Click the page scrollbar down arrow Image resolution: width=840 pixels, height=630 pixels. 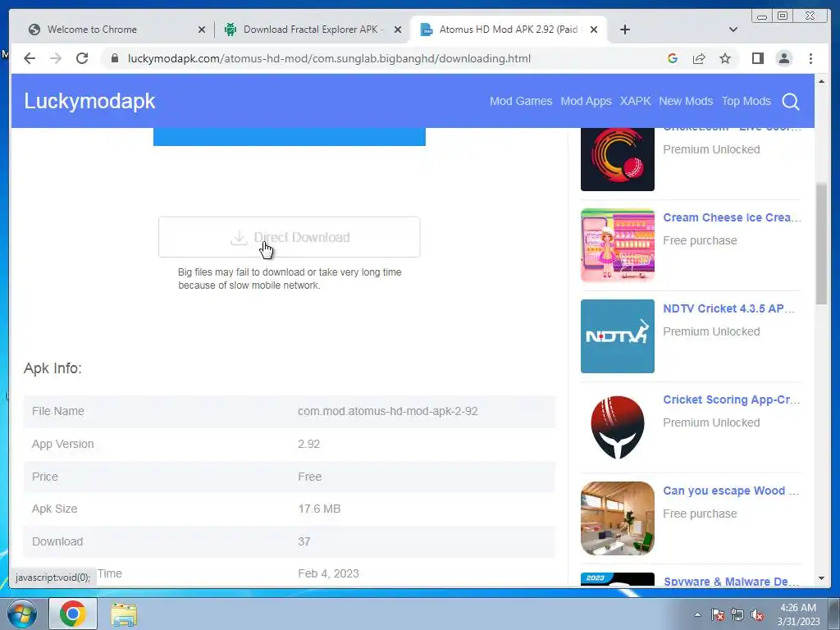pos(821,578)
